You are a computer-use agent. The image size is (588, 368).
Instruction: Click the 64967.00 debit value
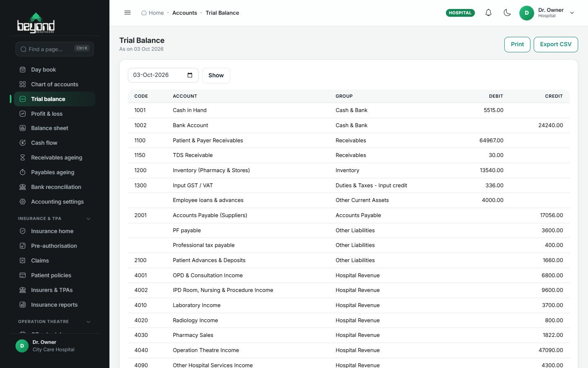[x=491, y=140]
